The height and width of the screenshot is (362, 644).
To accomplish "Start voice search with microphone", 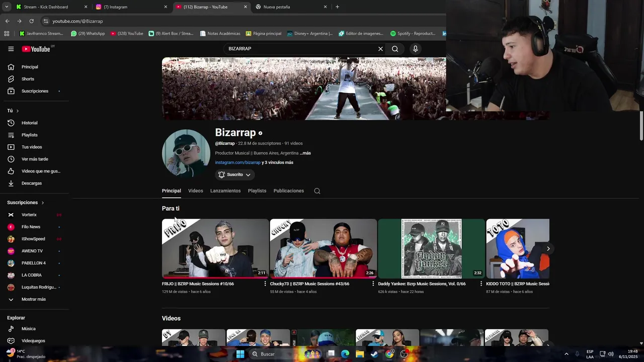I will click(415, 49).
